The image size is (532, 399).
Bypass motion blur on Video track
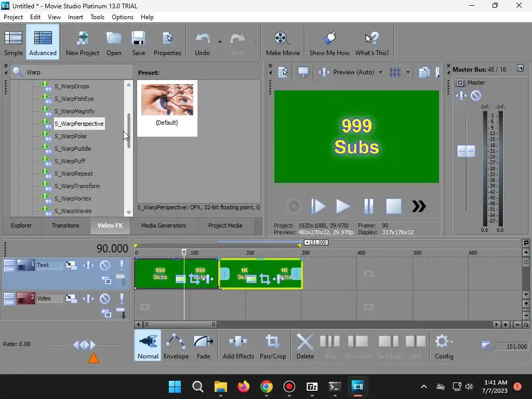pos(71,298)
